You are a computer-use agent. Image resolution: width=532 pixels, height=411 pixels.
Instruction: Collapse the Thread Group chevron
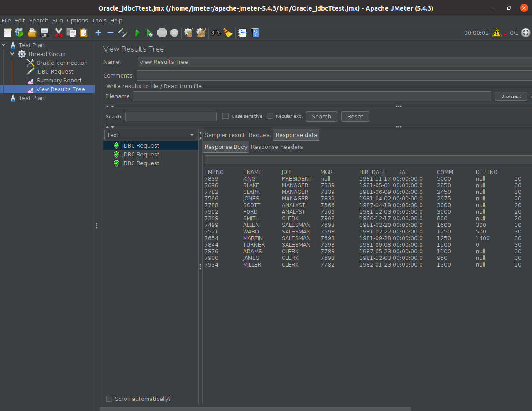pyautogui.click(x=12, y=54)
